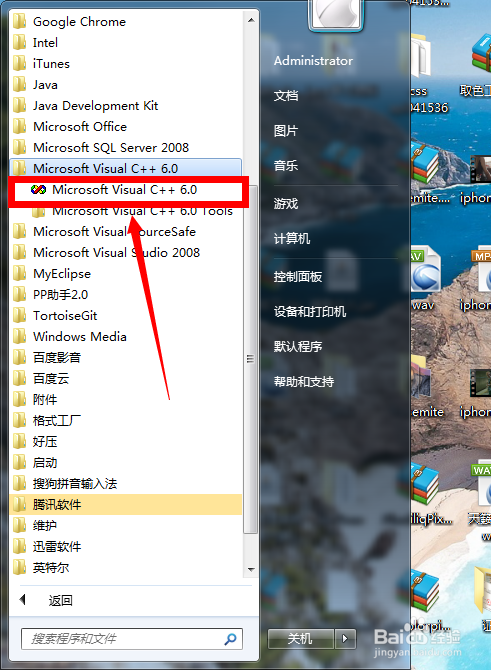
Task: Open the iTunes folder entry
Action: (126, 63)
